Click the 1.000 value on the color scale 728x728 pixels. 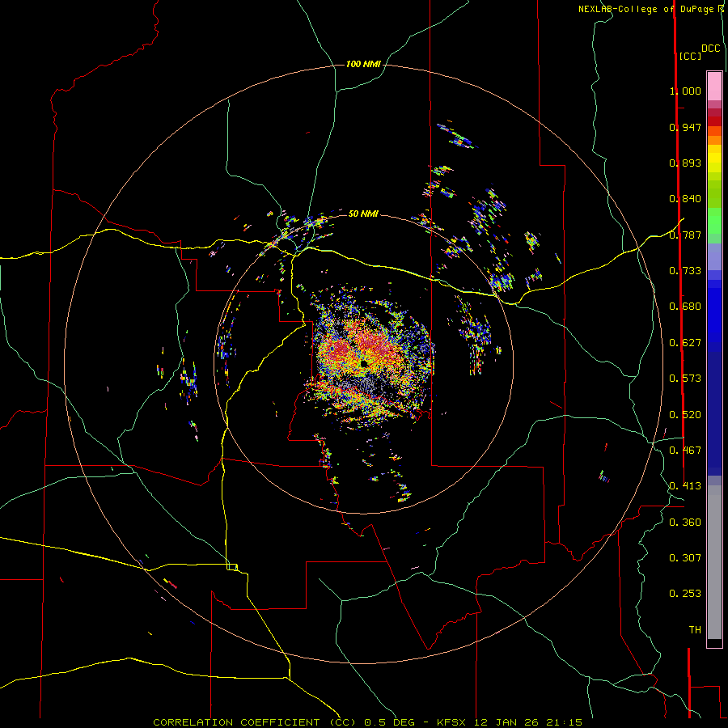685,91
